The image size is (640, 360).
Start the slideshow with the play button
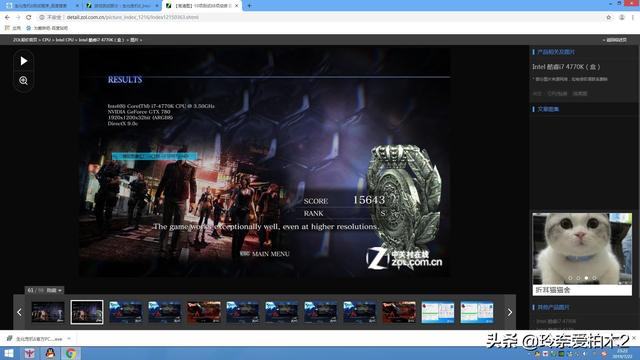click(x=24, y=61)
